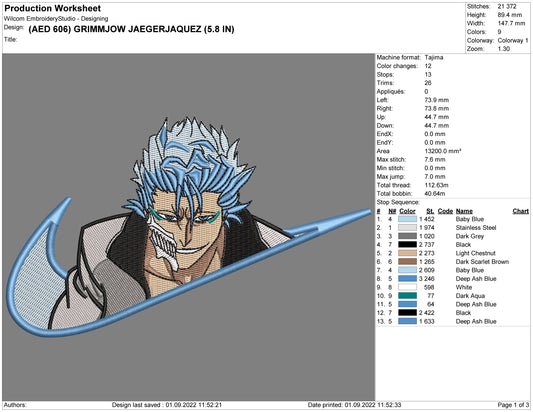Click the Deep Ash Blue name in row 13
The width and height of the screenshot is (533, 412).
click(x=476, y=321)
